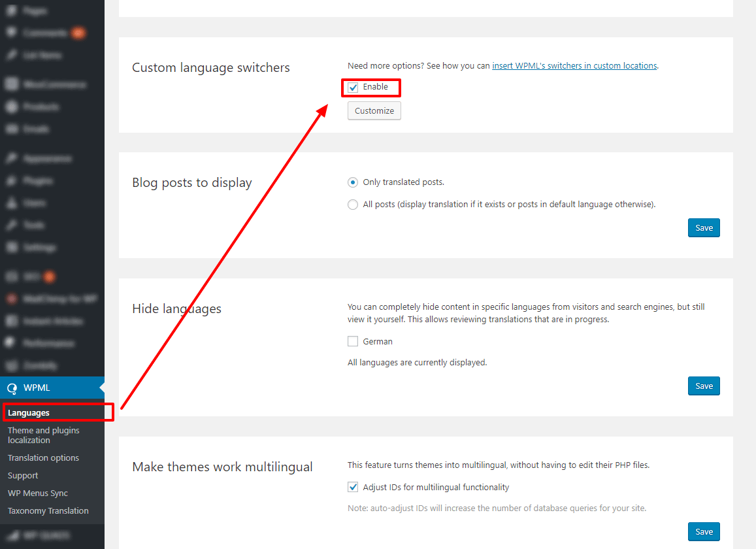
Task: Tick the German hide-language checkbox
Action: pyautogui.click(x=353, y=342)
